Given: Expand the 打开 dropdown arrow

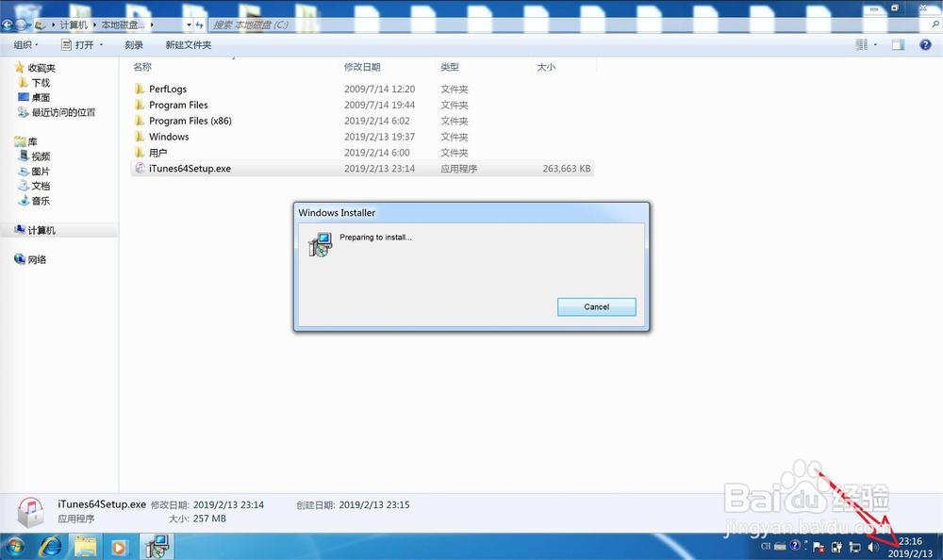Looking at the screenshot, I should pos(101,45).
